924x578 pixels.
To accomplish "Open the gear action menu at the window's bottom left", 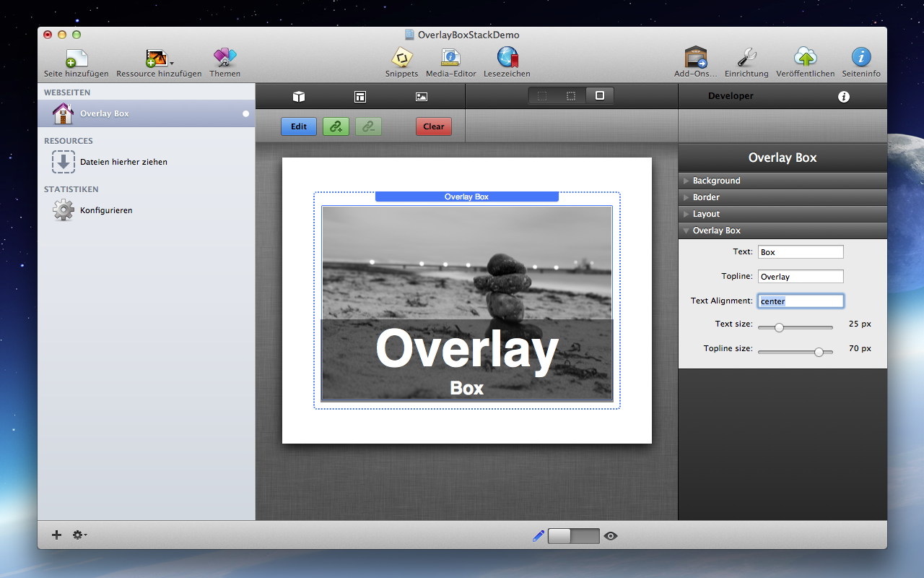I will click(x=79, y=535).
